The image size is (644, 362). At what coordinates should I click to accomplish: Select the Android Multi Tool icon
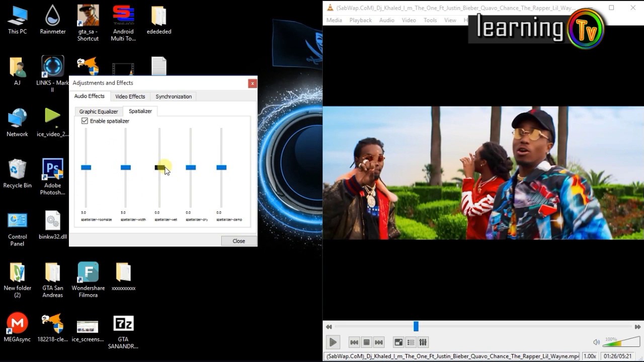point(123,23)
